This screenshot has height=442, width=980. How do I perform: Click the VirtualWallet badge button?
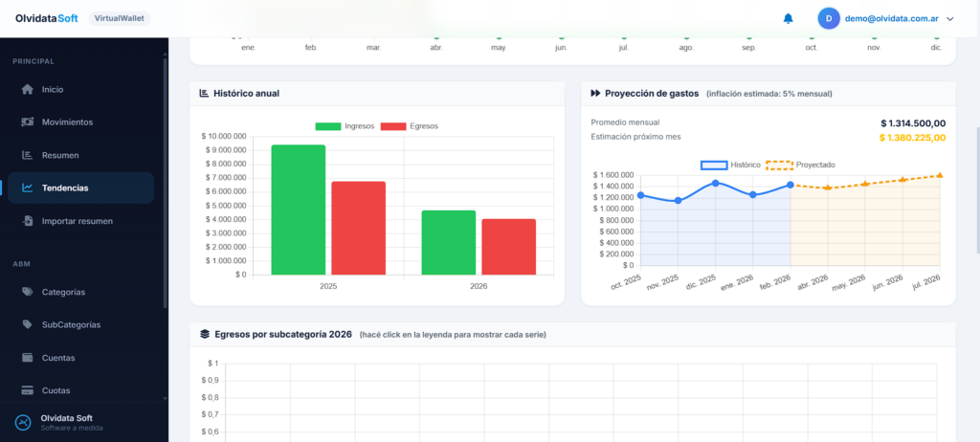coord(119,18)
